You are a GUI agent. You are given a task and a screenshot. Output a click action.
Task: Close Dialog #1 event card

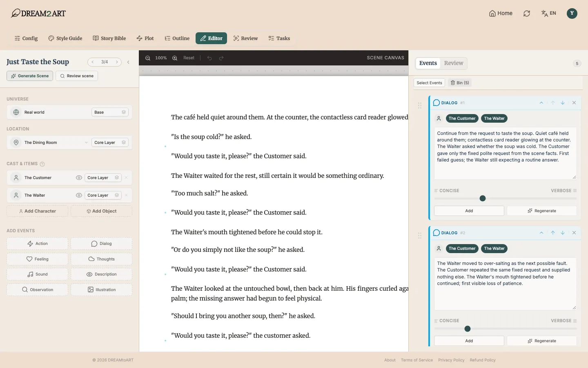[574, 103]
